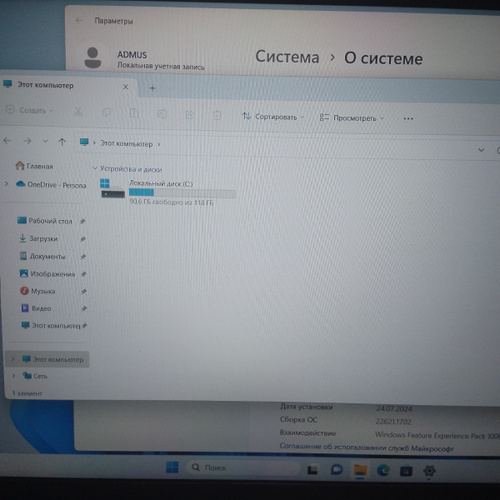
Task: Collapse the Устройства и диски group
Action: [95, 168]
